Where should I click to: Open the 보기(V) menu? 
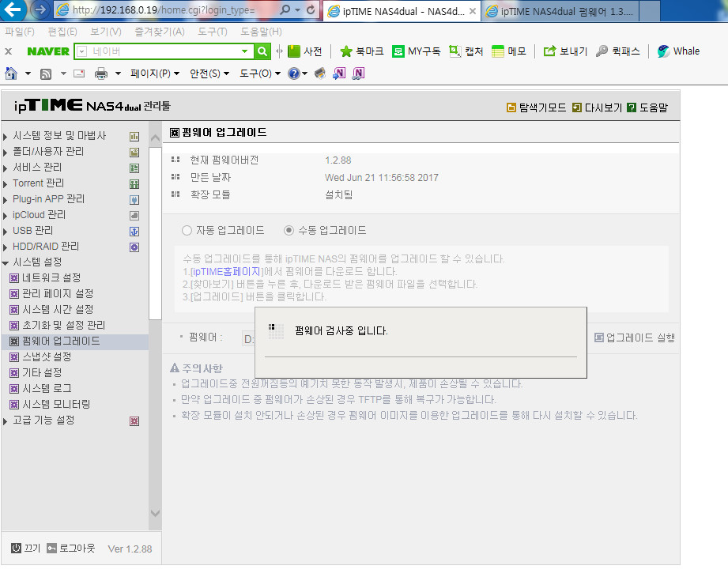(x=105, y=32)
